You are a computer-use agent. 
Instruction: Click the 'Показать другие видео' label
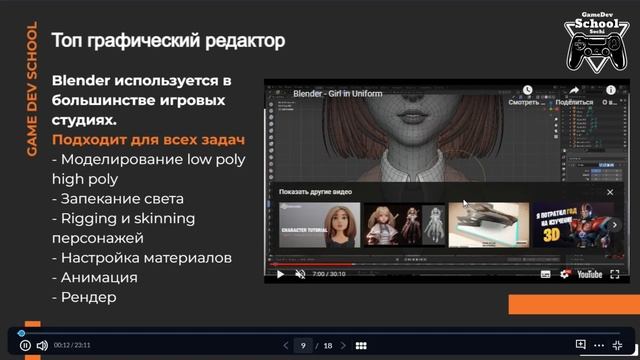point(315,192)
